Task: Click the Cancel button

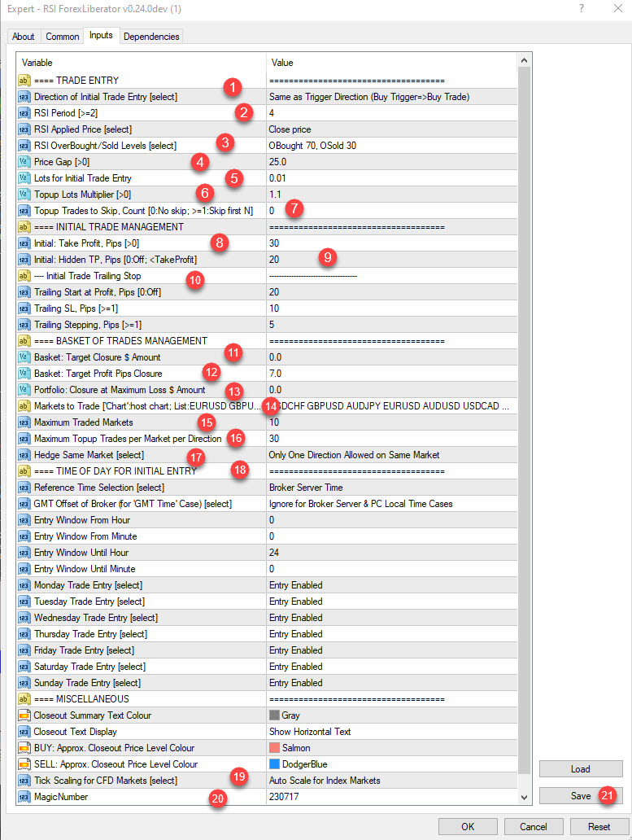Action: (x=534, y=827)
